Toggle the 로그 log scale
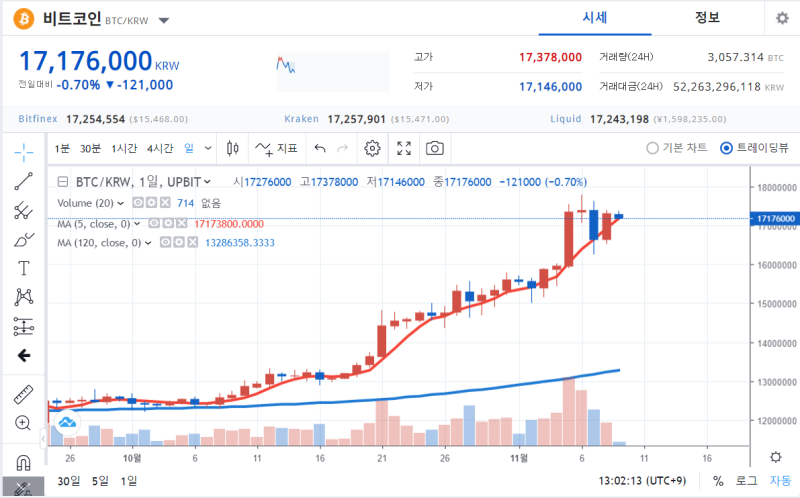The image size is (800, 498). coord(746,481)
